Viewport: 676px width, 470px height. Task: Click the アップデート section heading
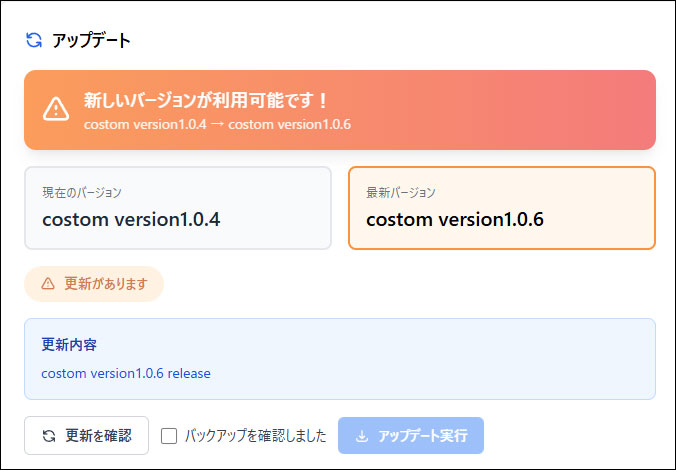pyautogui.click(x=91, y=41)
